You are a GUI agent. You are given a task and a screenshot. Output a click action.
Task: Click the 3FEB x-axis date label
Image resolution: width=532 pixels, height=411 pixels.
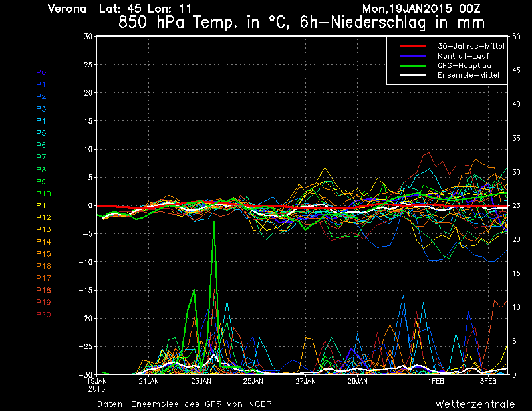click(x=488, y=381)
